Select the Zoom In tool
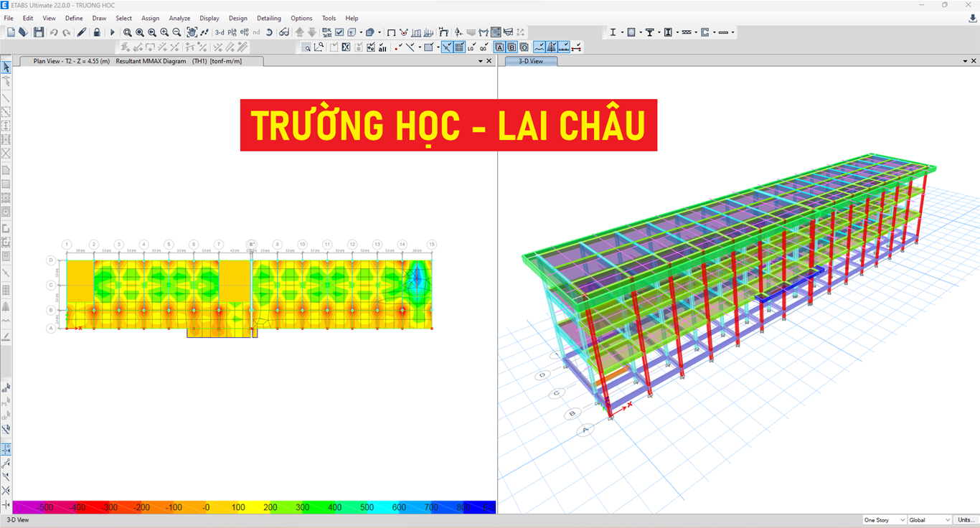This screenshot has height=528, width=980. point(164,32)
